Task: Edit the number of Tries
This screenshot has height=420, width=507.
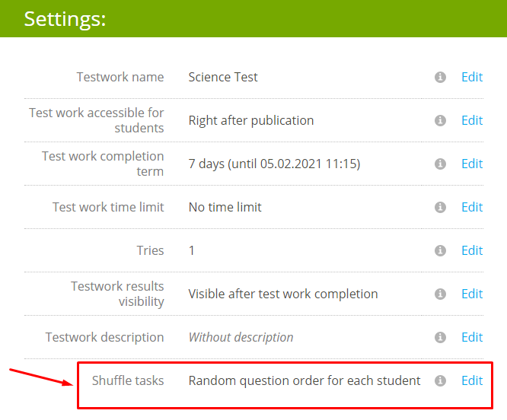Action: coord(472,250)
